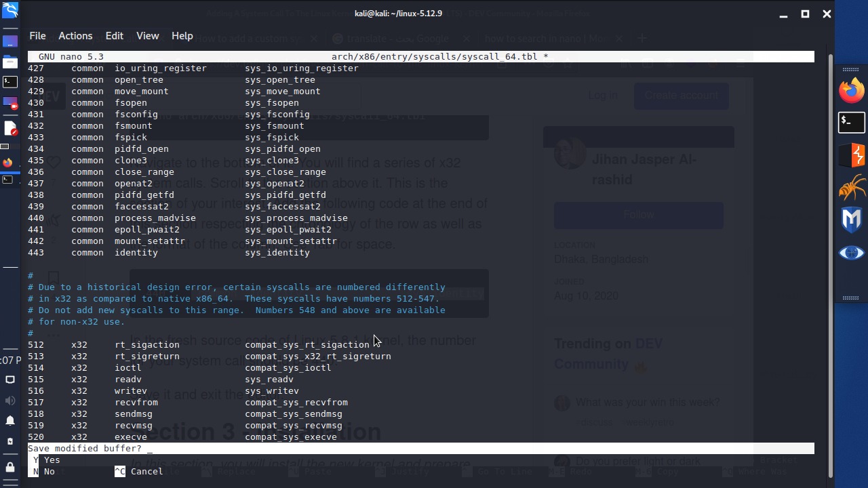
Task: Open the notifications bell icon
Action: point(9,421)
